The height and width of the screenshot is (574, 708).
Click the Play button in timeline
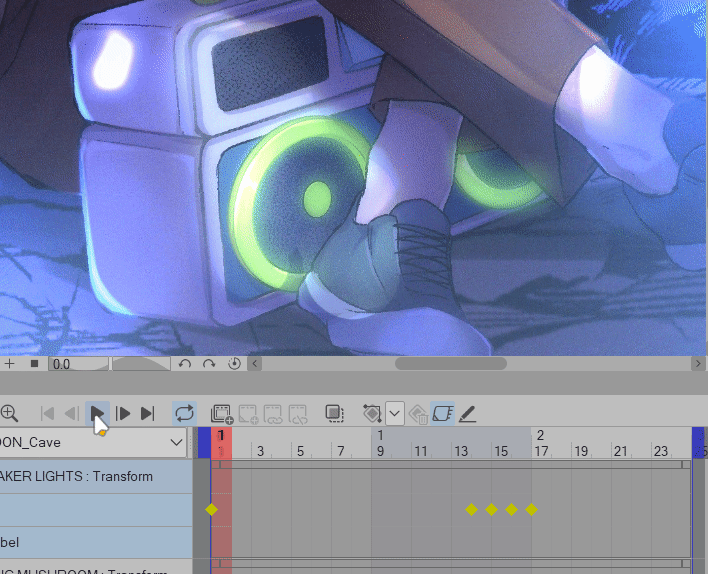pyautogui.click(x=97, y=413)
